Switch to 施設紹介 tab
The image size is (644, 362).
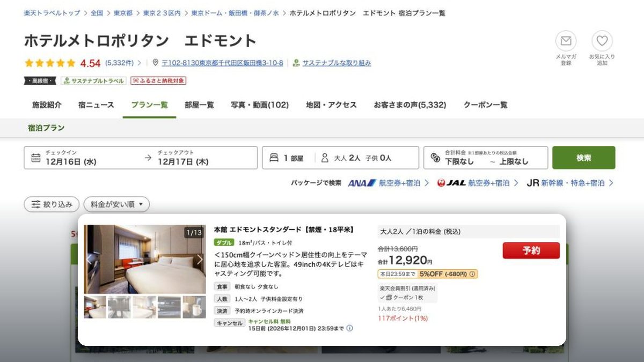point(47,105)
